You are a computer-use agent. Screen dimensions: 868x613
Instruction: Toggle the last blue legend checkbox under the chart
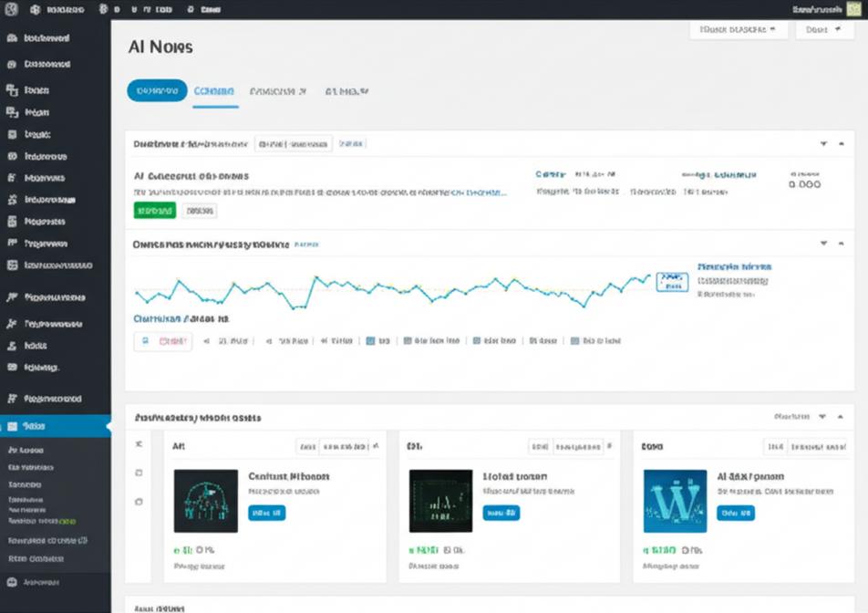click(574, 341)
